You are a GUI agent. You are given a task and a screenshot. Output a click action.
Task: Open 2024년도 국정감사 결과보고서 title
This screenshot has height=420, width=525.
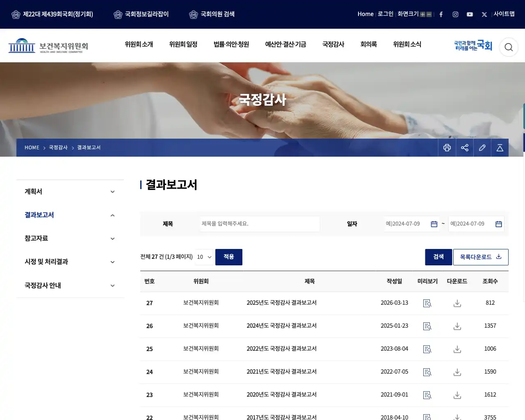pos(281,326)
